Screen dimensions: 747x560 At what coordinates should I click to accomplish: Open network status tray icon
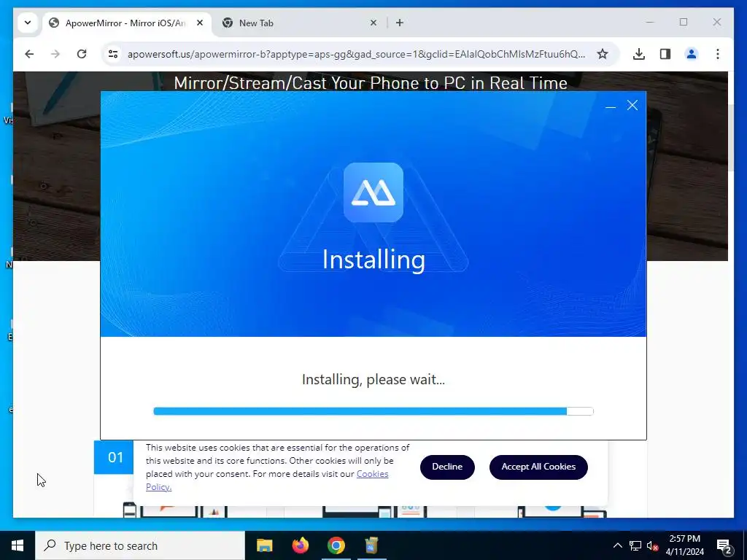click(x=635, y=545)
